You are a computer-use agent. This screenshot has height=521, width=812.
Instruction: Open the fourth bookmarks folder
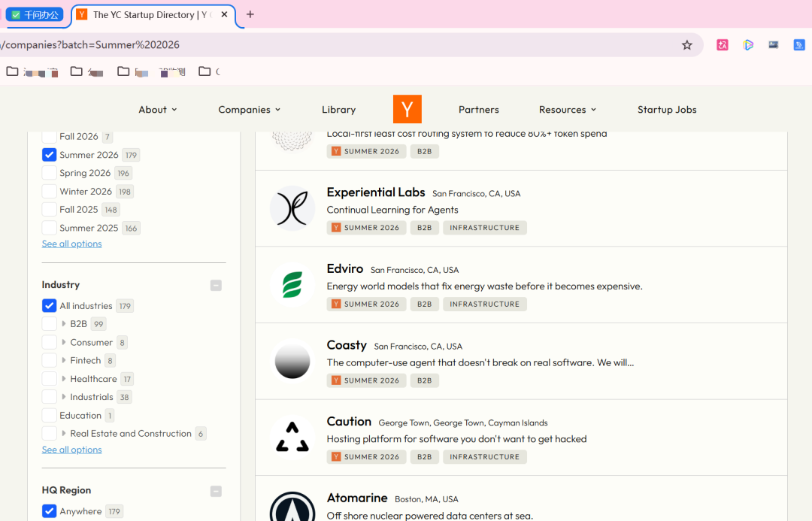[210, 71]
